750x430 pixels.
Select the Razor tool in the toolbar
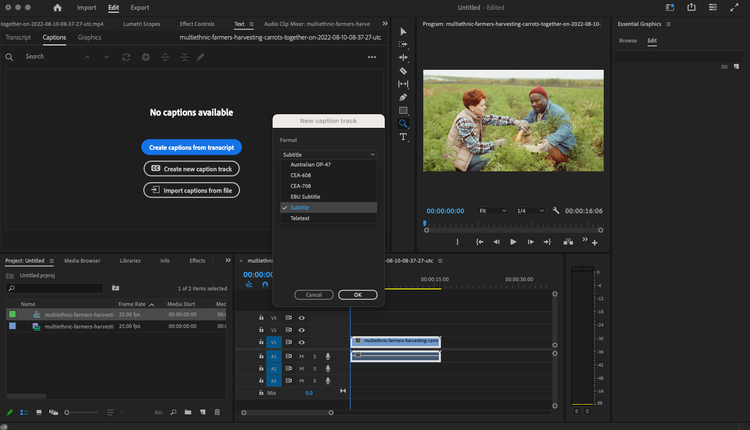coord(403,71)
